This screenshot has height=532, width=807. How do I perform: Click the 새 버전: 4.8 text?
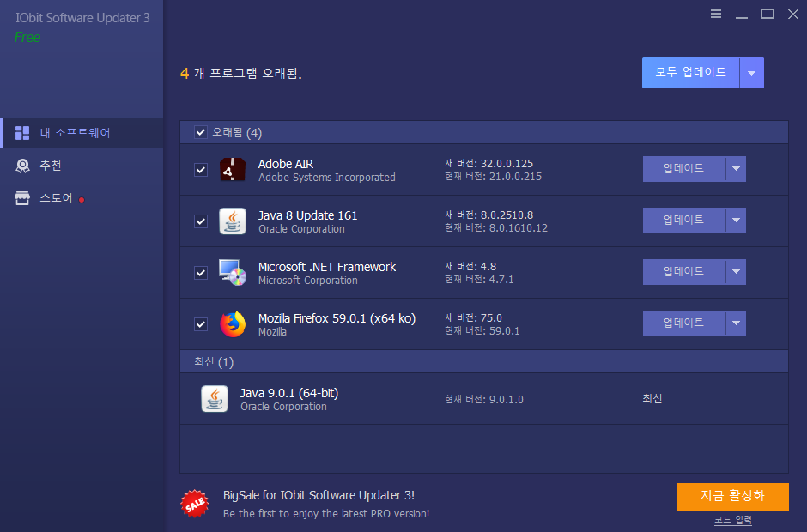(470, 267)
